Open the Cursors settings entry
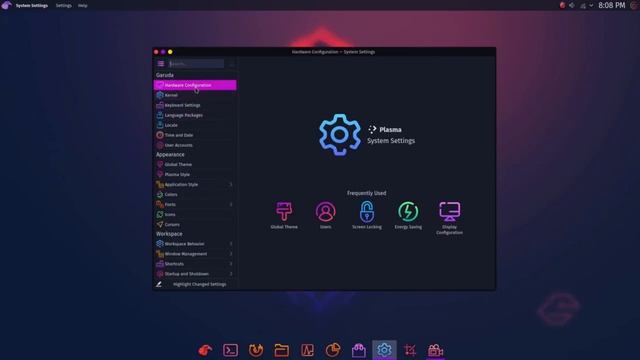This screenshot has height=360, width=640. (195, 224)
